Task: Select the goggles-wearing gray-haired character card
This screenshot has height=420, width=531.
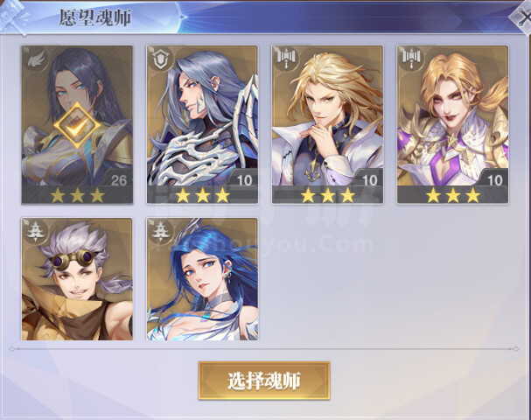Action: [77, 279]
